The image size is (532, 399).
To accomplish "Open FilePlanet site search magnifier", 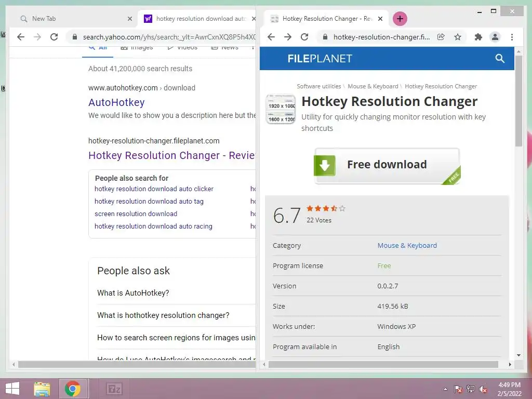I will click(499, 58).
